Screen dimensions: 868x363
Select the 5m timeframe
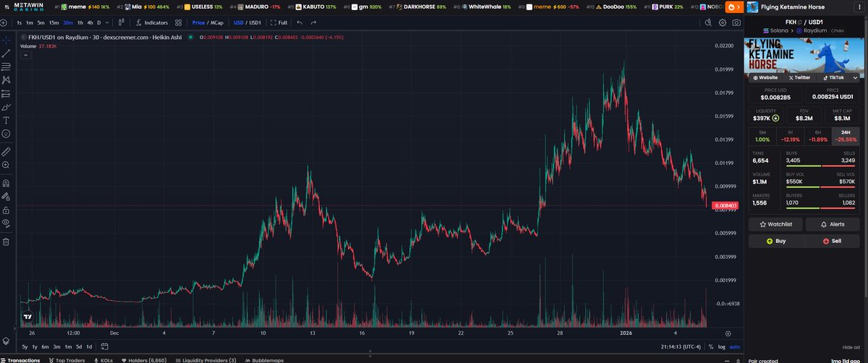coord(41,22)
